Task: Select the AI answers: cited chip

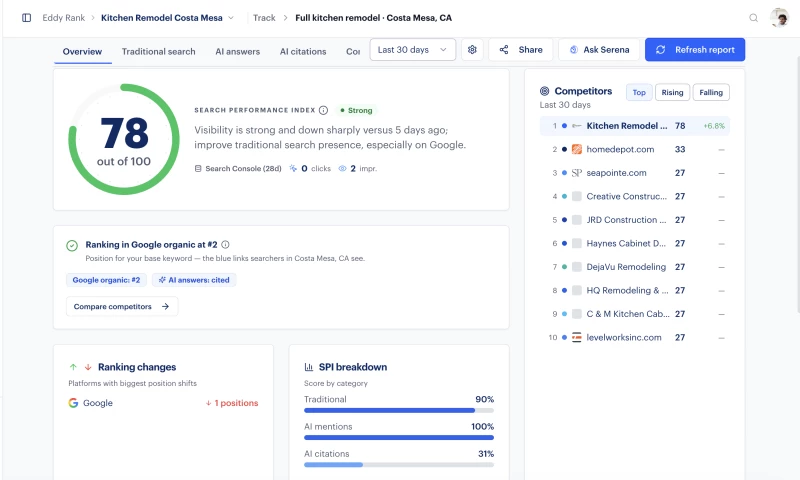Action: [x=194, y=280]
